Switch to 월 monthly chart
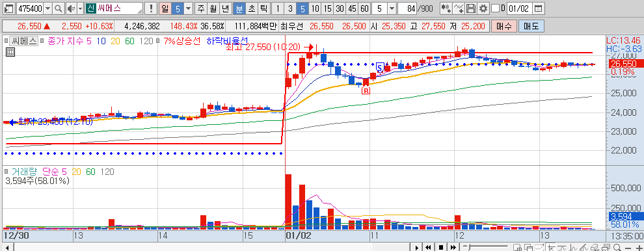Viewport: 644px width, 251px height. 213,8
